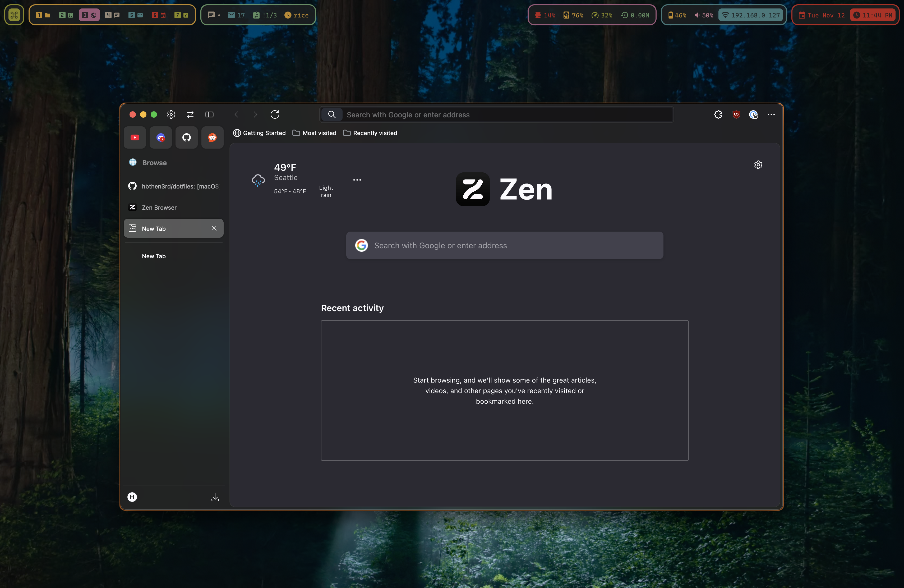The width and height of the screenshot is (904, 588).
Task: Open the pinned Reddit tab
Action: 212,137
